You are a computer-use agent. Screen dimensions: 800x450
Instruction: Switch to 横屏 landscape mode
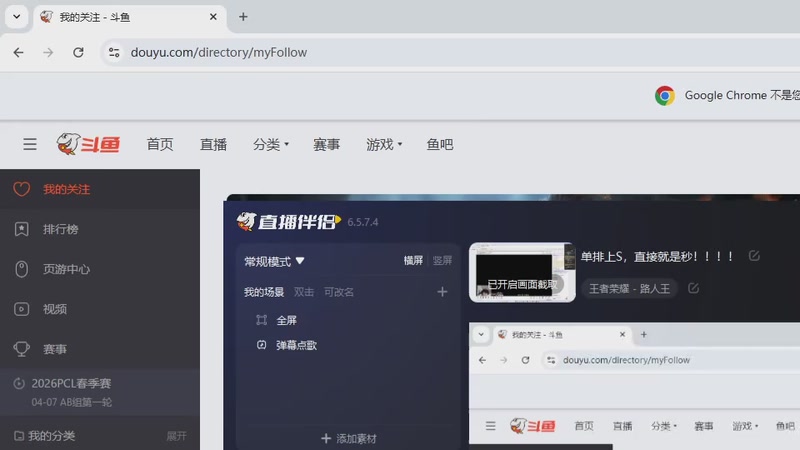click(x=413, y=261)
